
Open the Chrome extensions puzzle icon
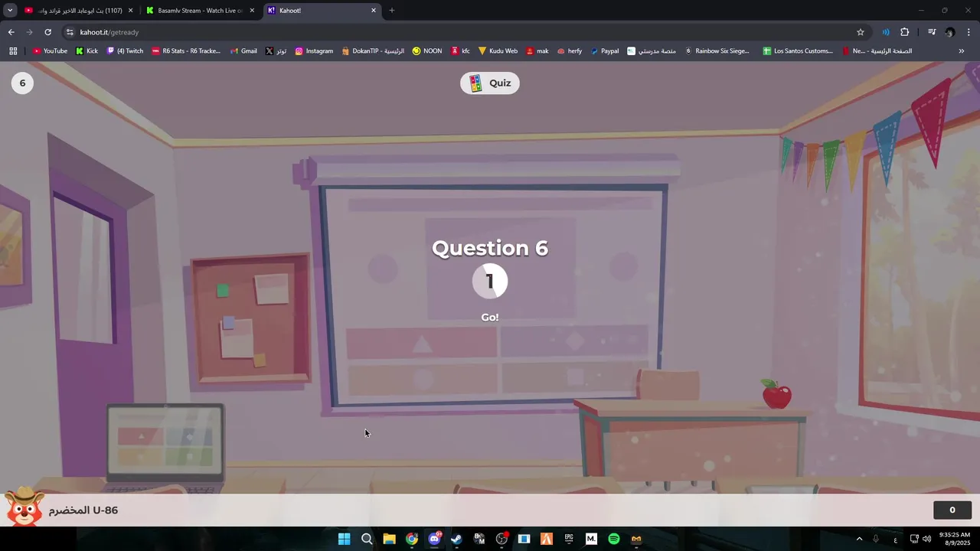tap(904, 32)
